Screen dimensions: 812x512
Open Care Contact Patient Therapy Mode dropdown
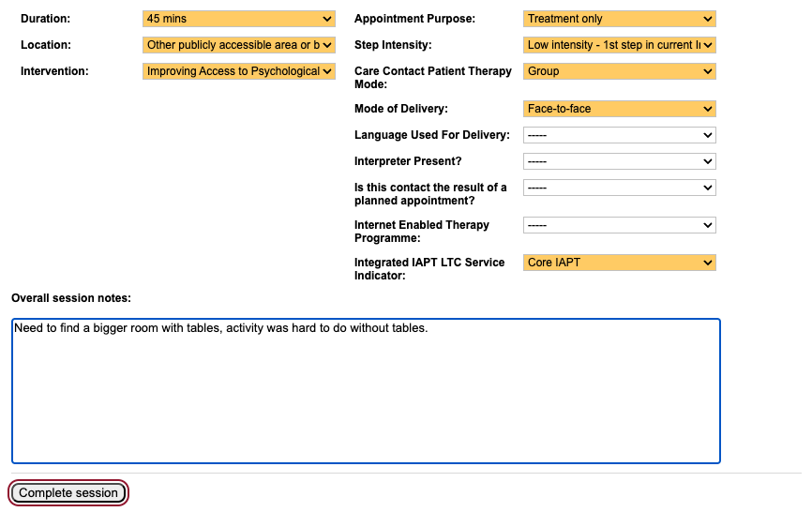(x=619, y=71)
